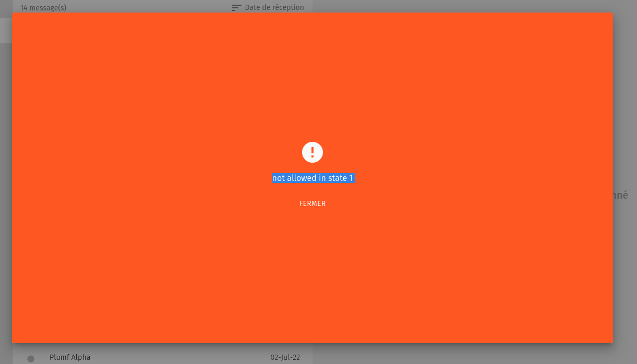637x364 pixels.
Task: Click the highlighted 'not allowed in state 1' text
Action: point(313,178)
